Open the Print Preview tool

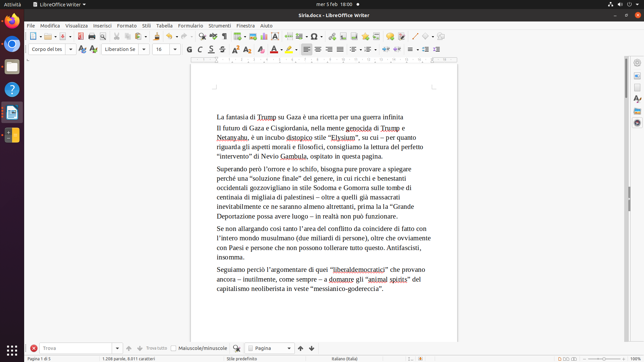[103, 36]
